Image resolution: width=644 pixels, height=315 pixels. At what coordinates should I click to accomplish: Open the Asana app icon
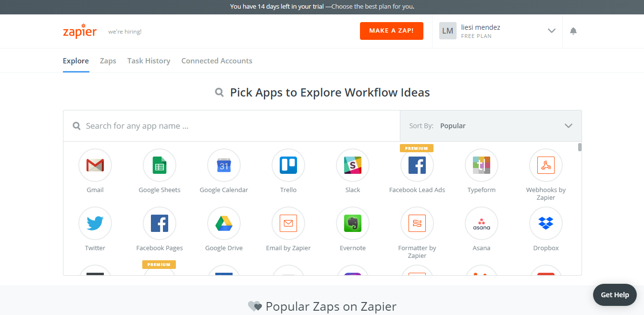point(482,223)
